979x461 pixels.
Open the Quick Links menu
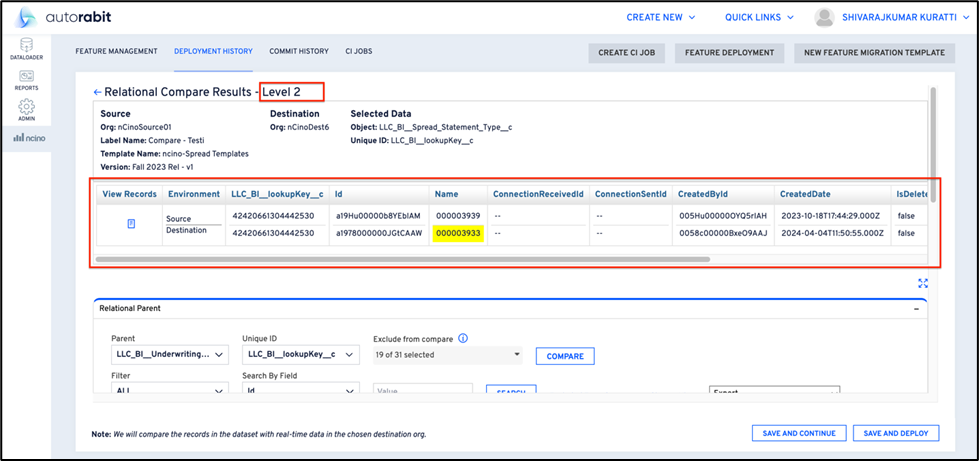(x=759, y=17)
